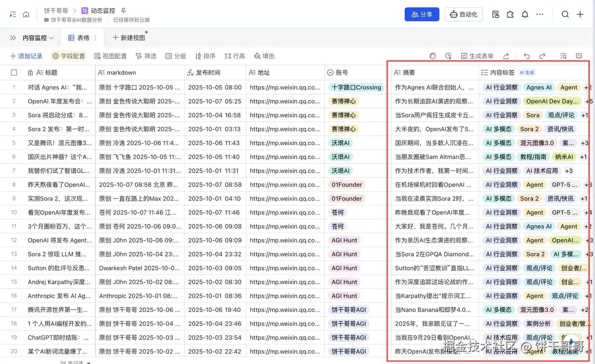Toggle the select-all checkbox in header row
The image size is (595, 364).
click(x=14, y=72)
